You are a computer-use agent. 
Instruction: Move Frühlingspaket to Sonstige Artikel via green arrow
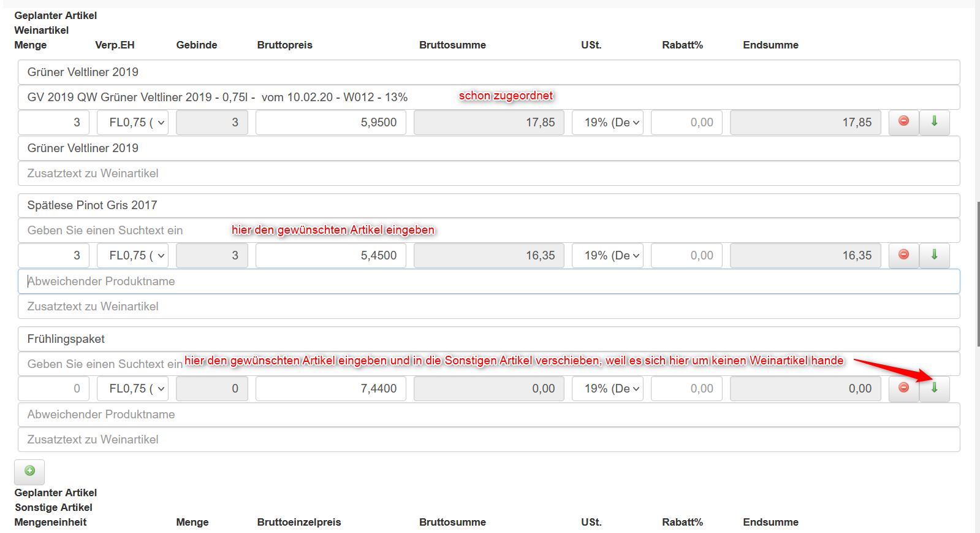click(x=934, y=388)
